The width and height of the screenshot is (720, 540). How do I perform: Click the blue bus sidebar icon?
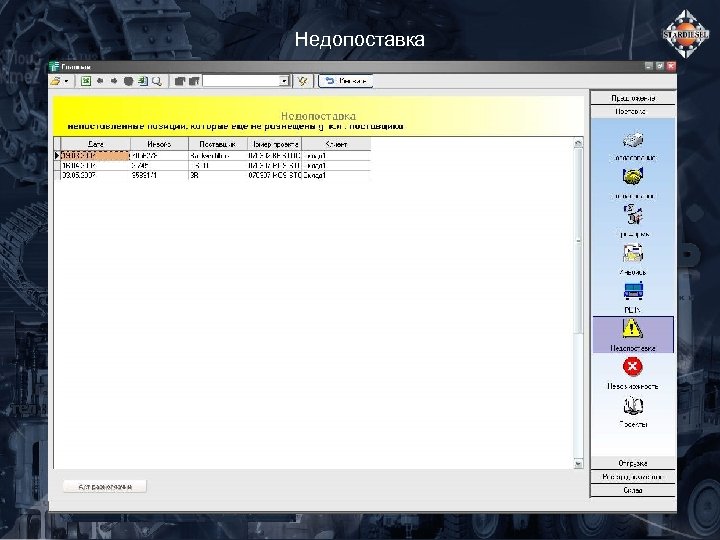pyautogui.click(x=633, y=291)
